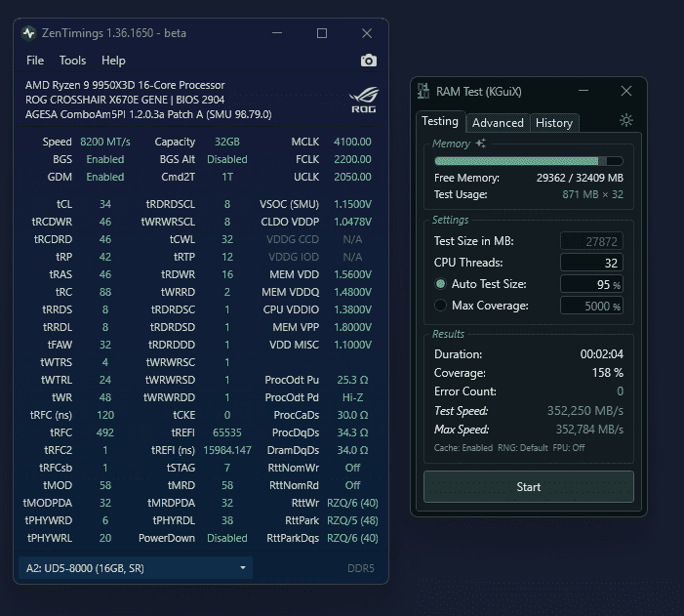The height and width of the screenshot is (616, 684).
Task: Click the Max Coverage percent field
Action: click(591, 306)
